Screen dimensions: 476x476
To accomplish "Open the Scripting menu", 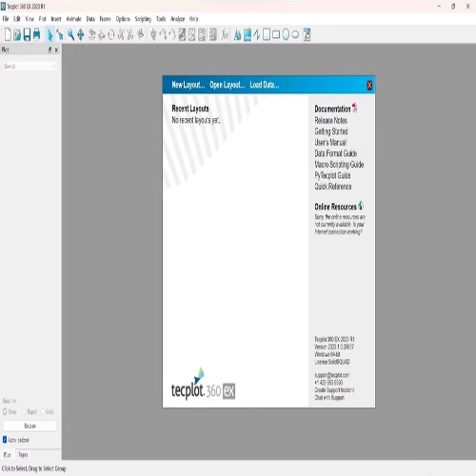I will (x=143, y=19).
